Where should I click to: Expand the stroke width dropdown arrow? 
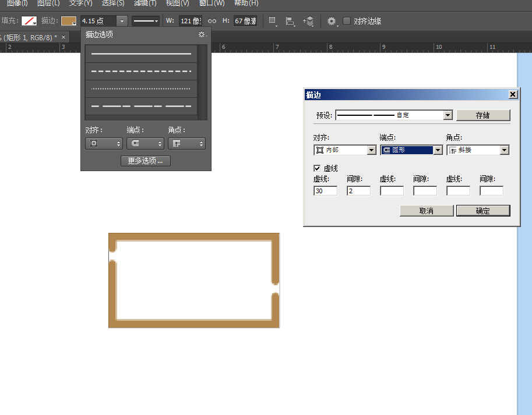pyautogui.click(x=122, y=21)
